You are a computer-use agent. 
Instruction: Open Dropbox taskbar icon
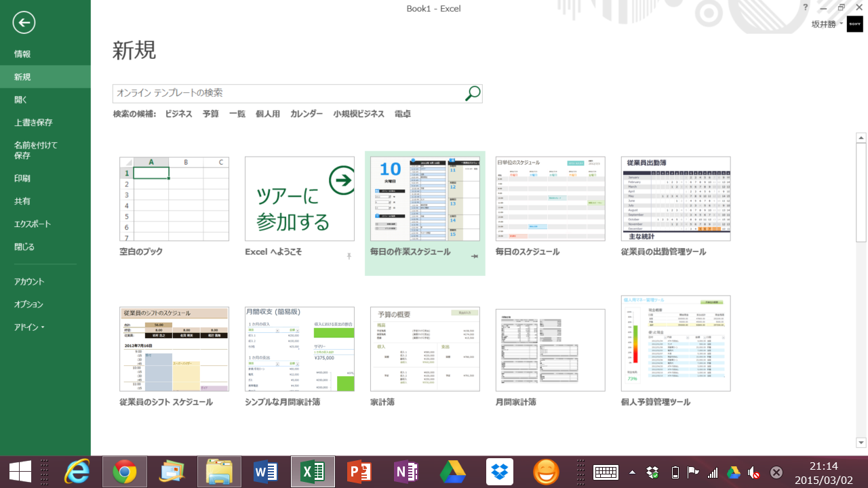point(500,472)
